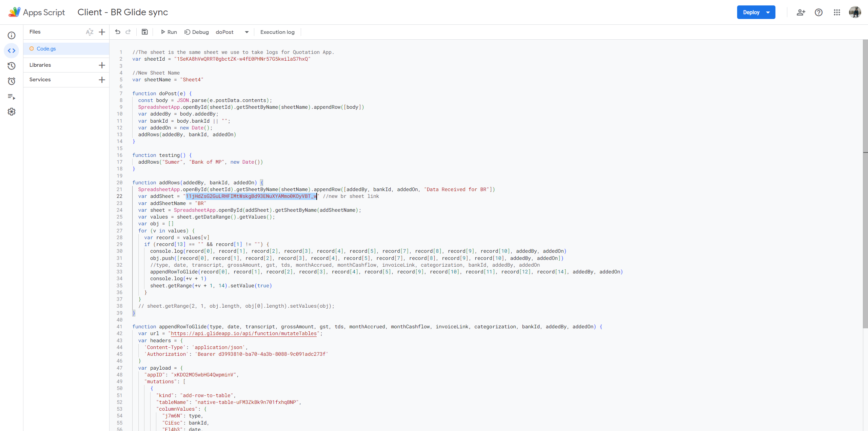Add a library with plus icon
Image resolution: width=868 pixels, height=431 pixels.
102,65
